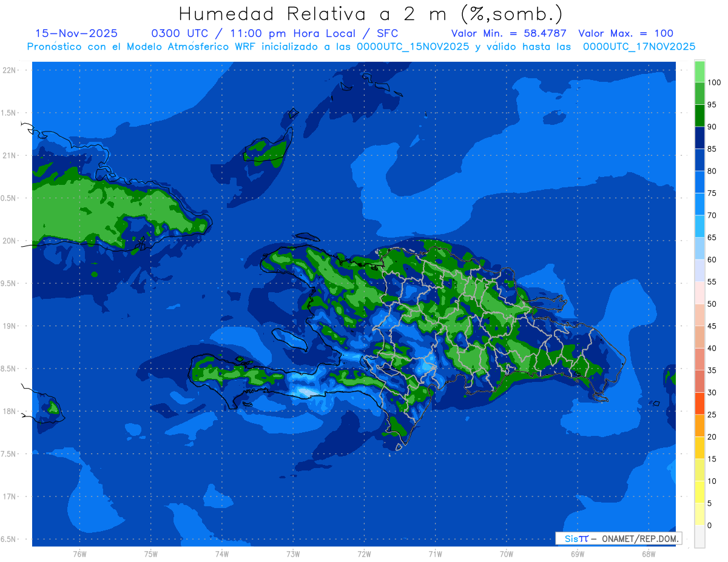Click the pale yellow swatch between 0 and 5
This screenshot has height=562, width=728.
point(699,514)
